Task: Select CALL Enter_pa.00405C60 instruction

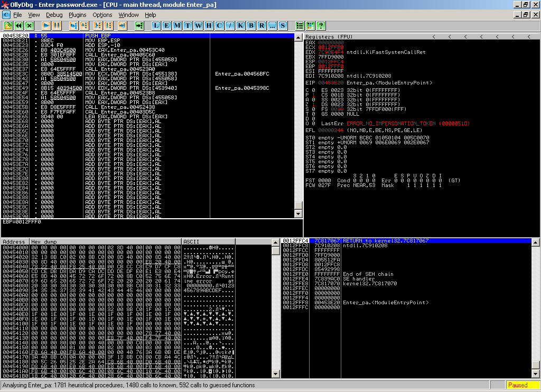Action: [x=148, y=54]
